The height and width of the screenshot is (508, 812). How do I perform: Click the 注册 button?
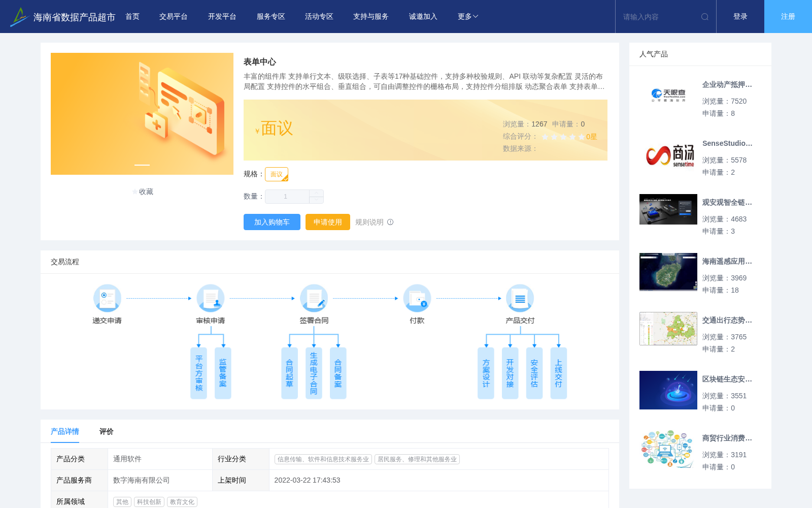(788, 17)
